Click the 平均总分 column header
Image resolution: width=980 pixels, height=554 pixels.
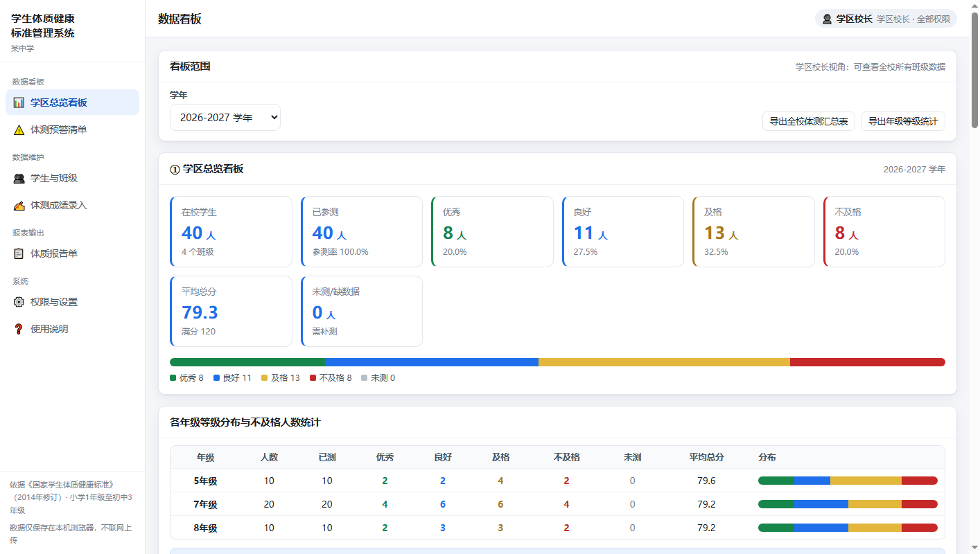[x=706, y=457]
